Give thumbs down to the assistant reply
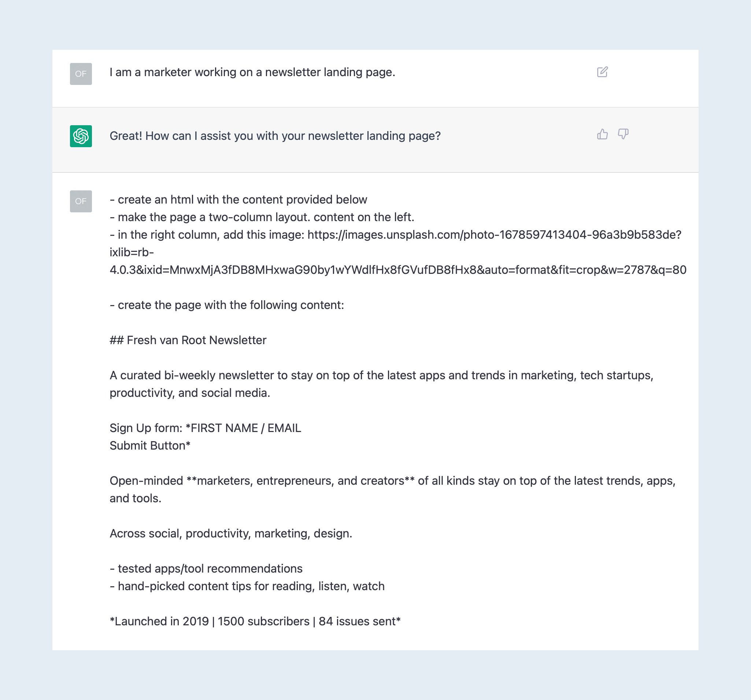 (x=623, y=134)
